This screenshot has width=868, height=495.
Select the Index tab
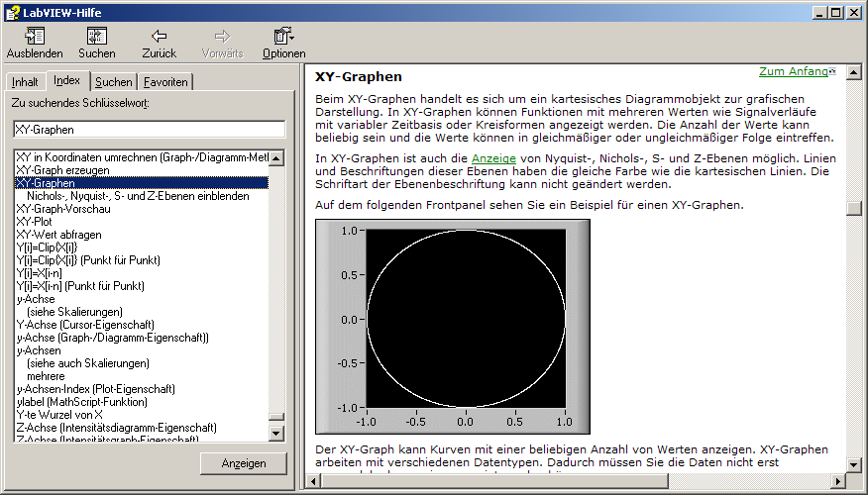67,80
